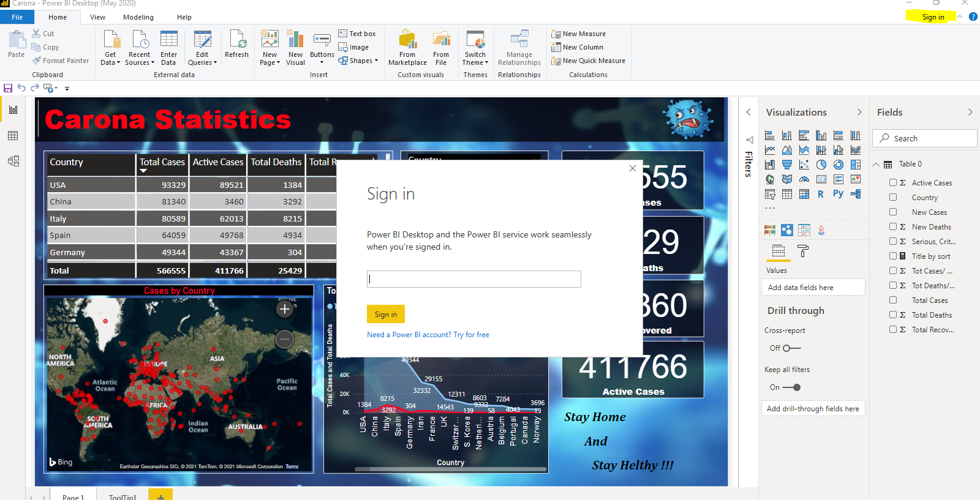This screenshot has height=500, width=980.
Task: Check the Country field
Action: pos(893,197)
